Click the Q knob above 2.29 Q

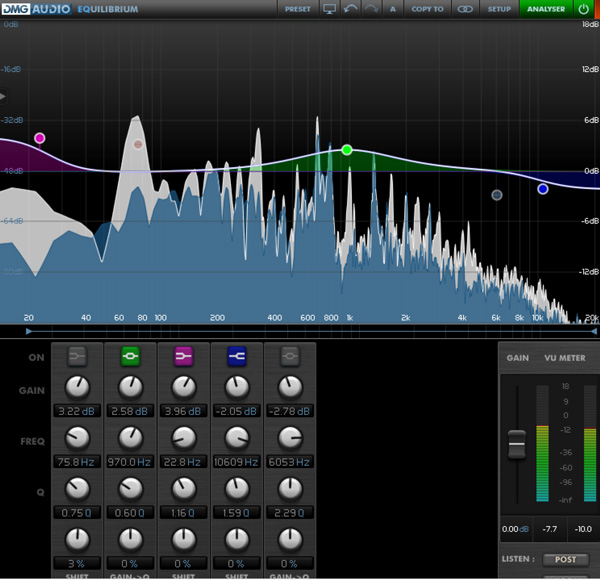[x=290, y=489]
